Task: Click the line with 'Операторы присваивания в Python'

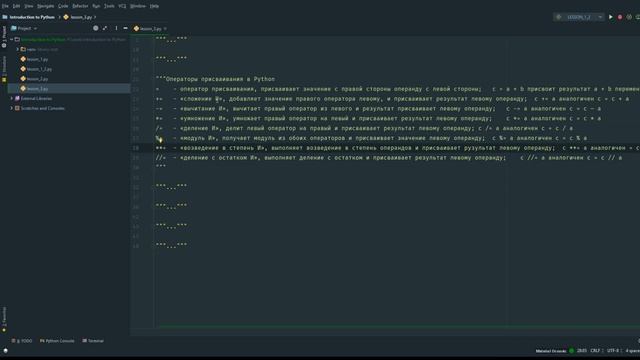Action: 215,79
